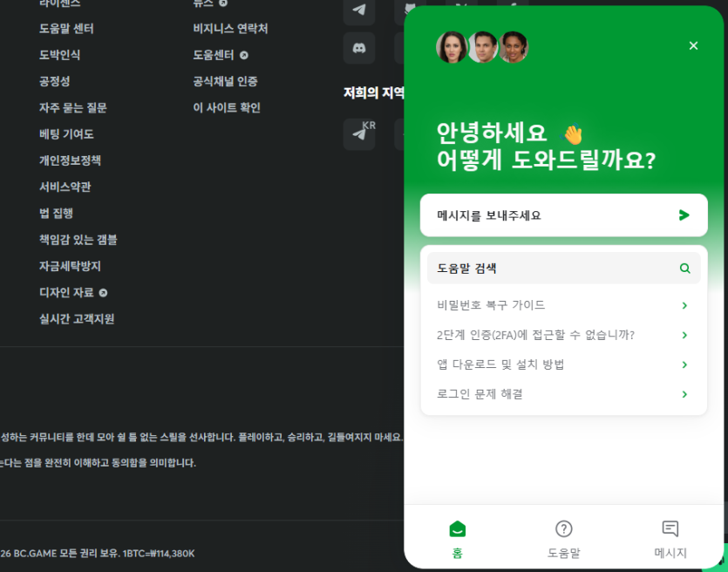
Task: Open the KR Telegram regional channel
Action: point(359,134)
